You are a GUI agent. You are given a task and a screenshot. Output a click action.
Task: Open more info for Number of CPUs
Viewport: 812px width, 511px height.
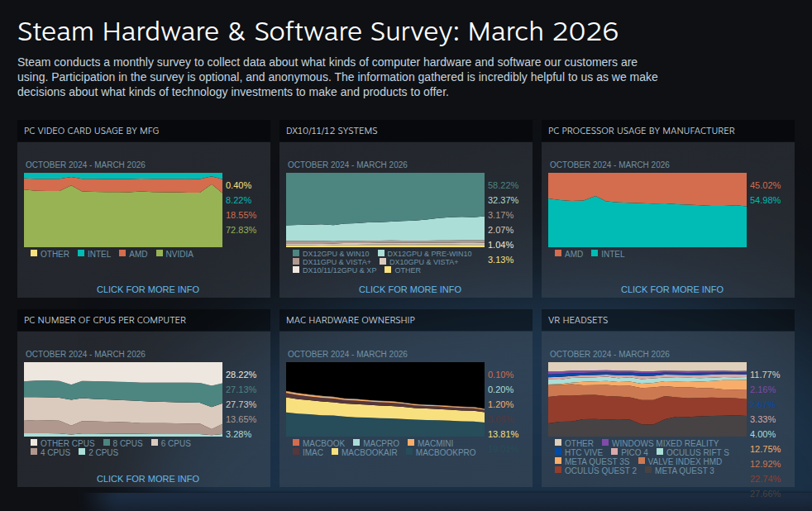(x=147, y=479)
